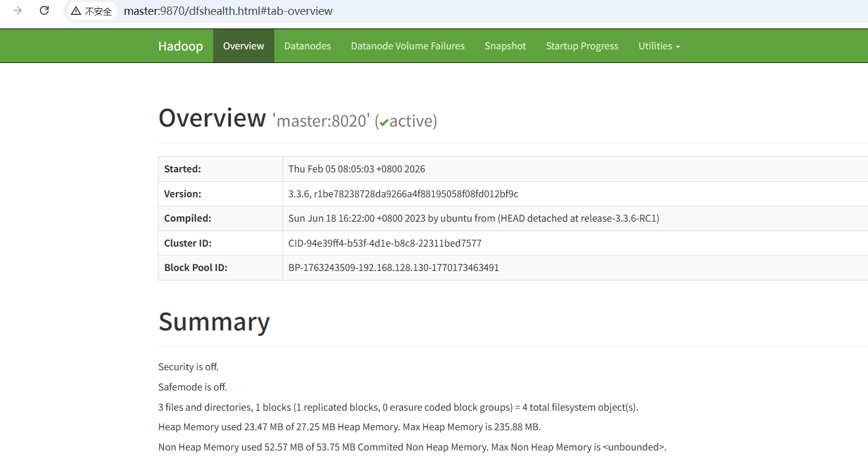This screenshot has width=868, height=457.
Task: Click the browser page reload icon
Action: tap(44, 10)
